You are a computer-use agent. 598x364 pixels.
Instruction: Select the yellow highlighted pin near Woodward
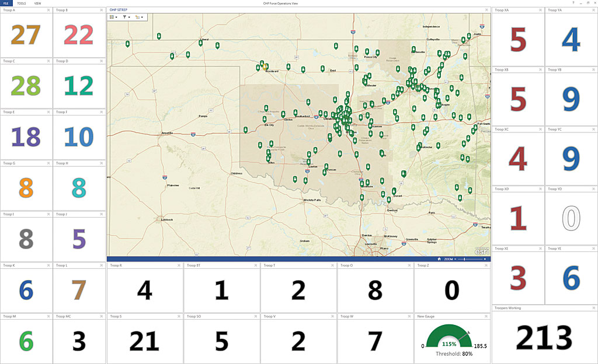[264, 66]
